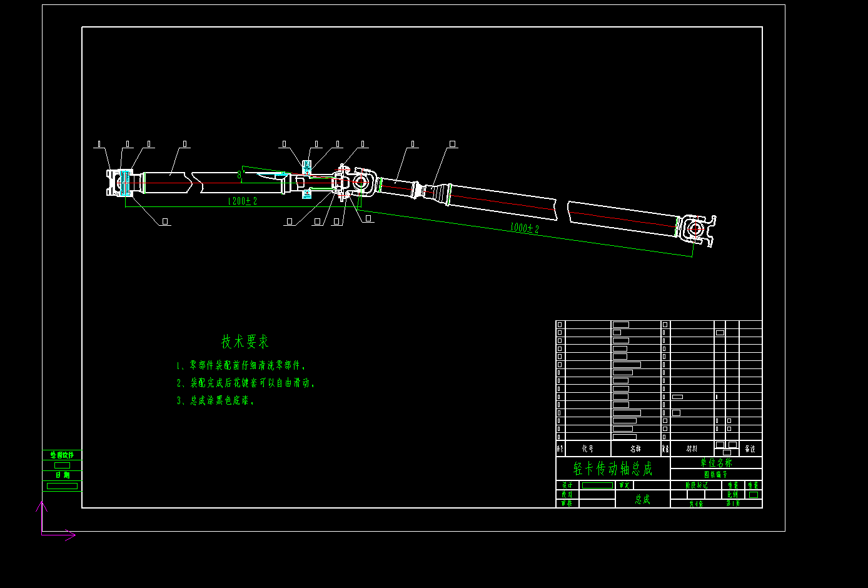Select the 1200±2 length dimension
Viewport: 868px width, 588px height.
pyautogui.click(x=243, y=201)
